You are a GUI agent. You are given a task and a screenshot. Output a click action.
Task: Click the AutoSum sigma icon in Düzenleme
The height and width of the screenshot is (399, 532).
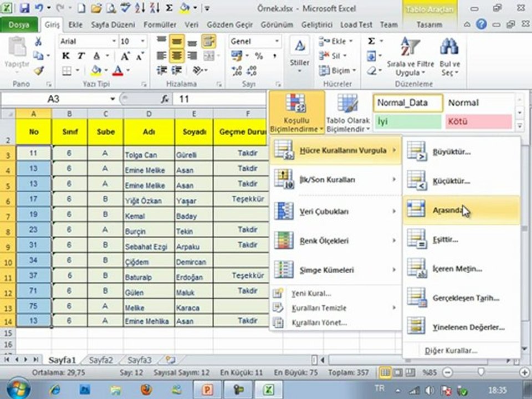pos(371,42)
